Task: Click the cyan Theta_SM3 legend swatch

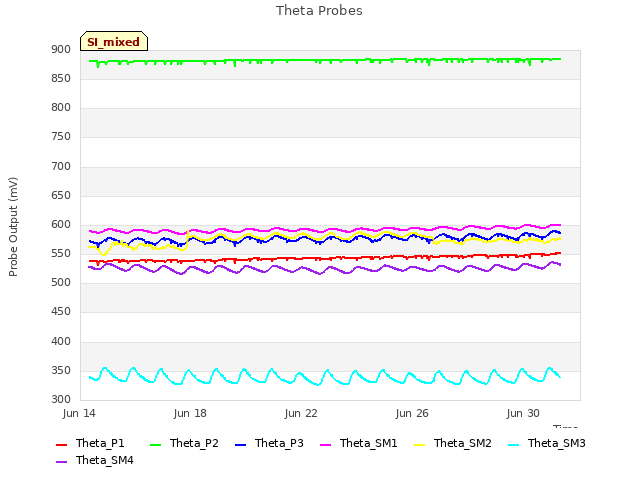Action: (513, 444)
